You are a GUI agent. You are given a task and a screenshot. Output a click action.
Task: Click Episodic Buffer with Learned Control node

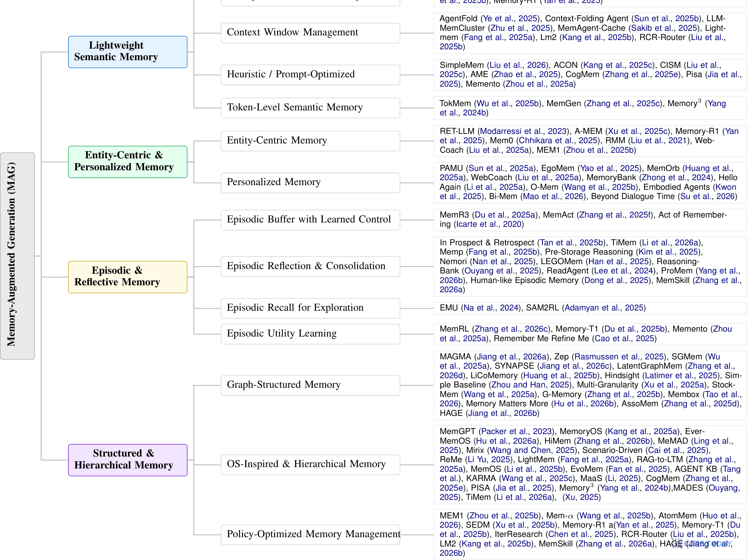coord(311,220)
